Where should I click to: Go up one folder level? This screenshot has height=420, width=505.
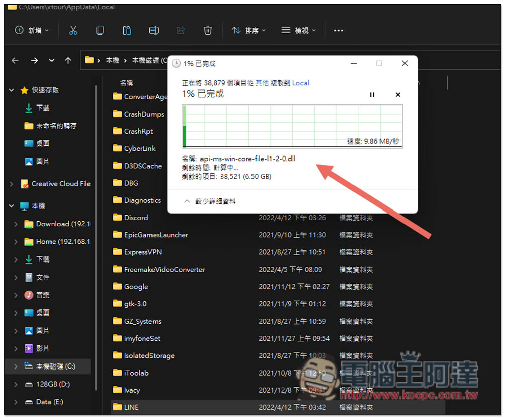[68, 60]
